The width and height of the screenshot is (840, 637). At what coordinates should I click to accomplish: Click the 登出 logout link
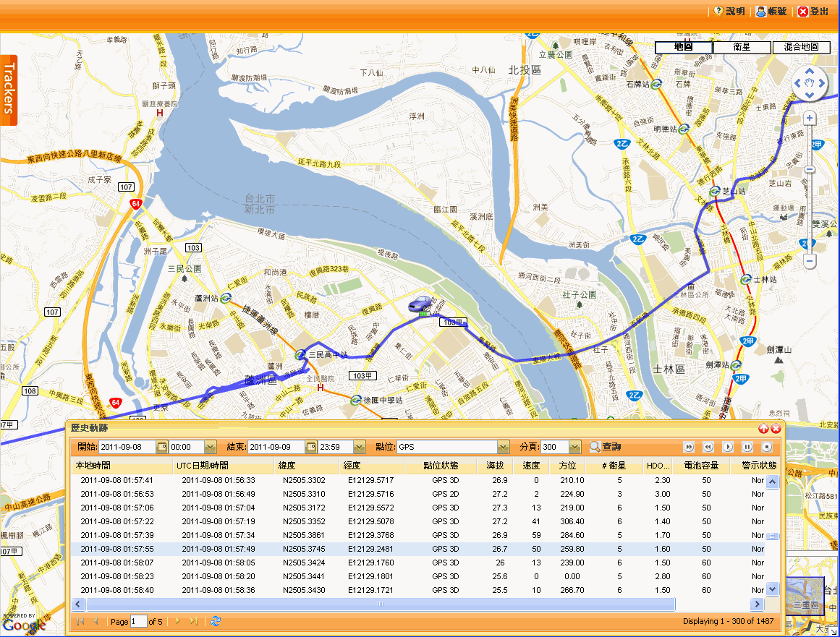click(x=813, y=12)
